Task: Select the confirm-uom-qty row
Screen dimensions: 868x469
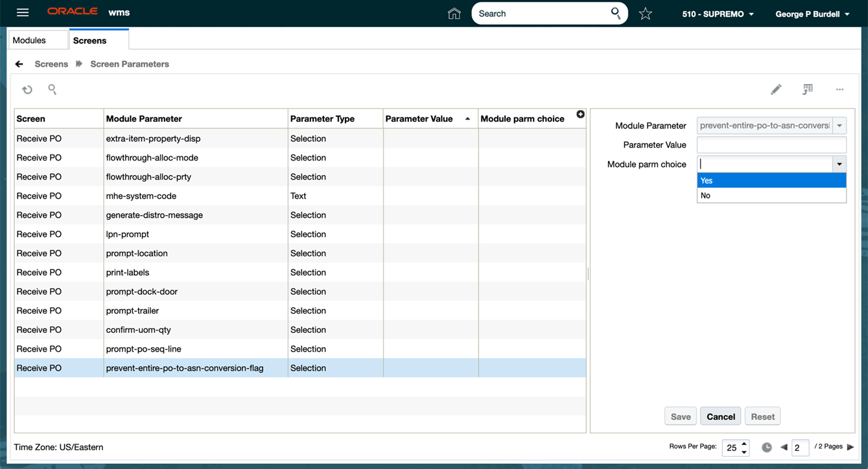Action: (x=300, y=330)
